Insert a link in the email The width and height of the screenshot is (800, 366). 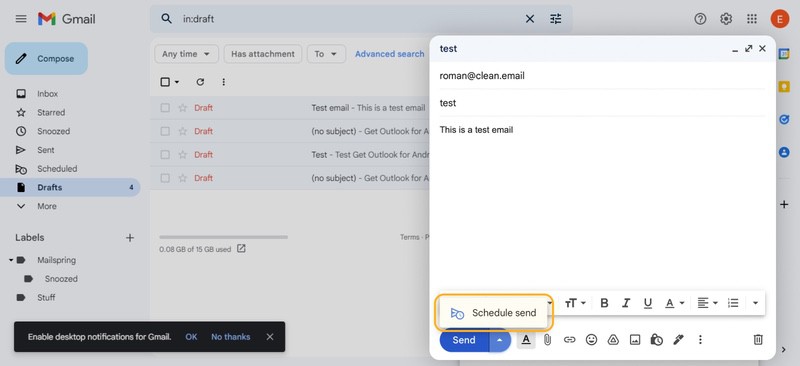569,339
